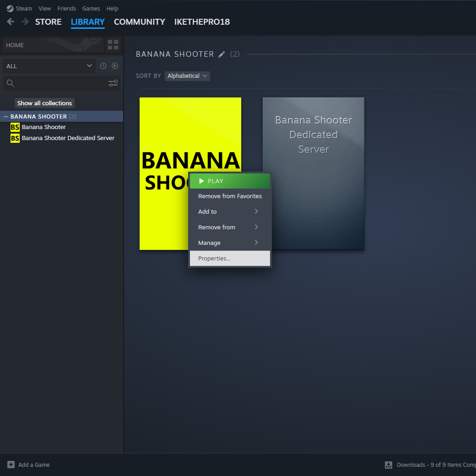The height and width of the screenshot is (476, 476).
Task: Expand the Remove from submenu
Action: tap(230, 227)
